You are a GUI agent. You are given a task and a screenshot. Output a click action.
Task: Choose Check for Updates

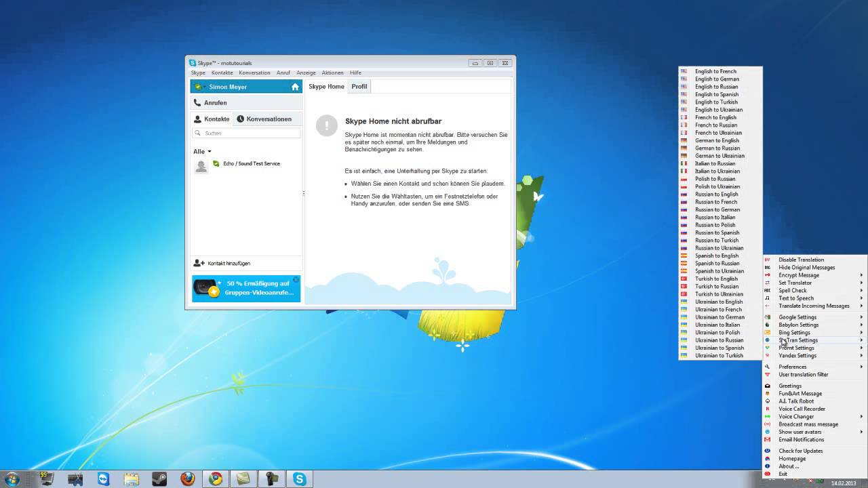tap(800, 451)
